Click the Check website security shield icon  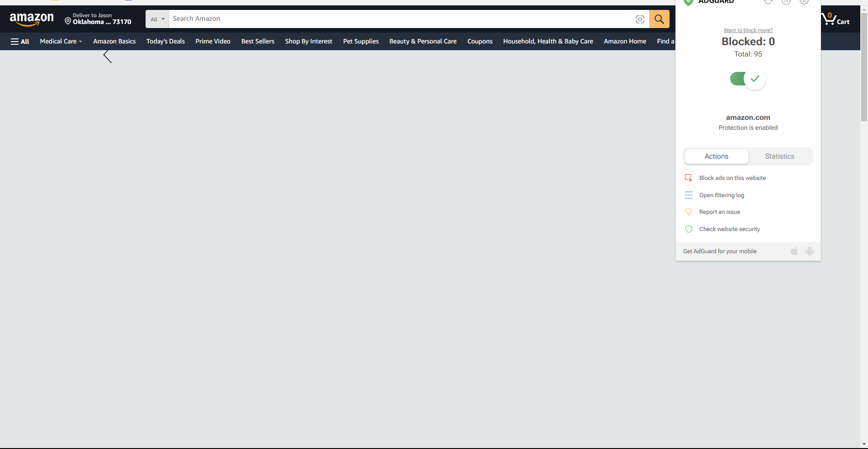click(x=689, y=229)
